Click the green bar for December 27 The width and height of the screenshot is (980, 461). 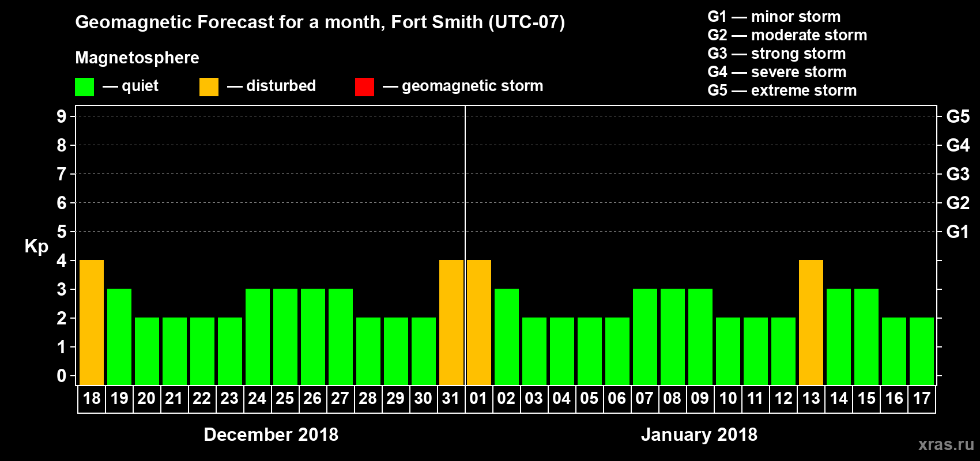341,337
